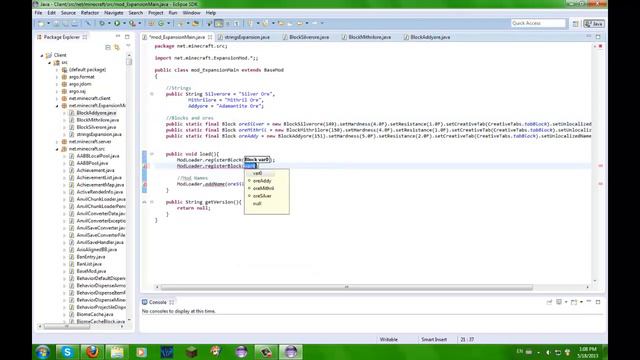Image resolution: width=640 pixels, height=360 pixels.
Task: Click the Last Edit Location icon
Action: point(281,24)
